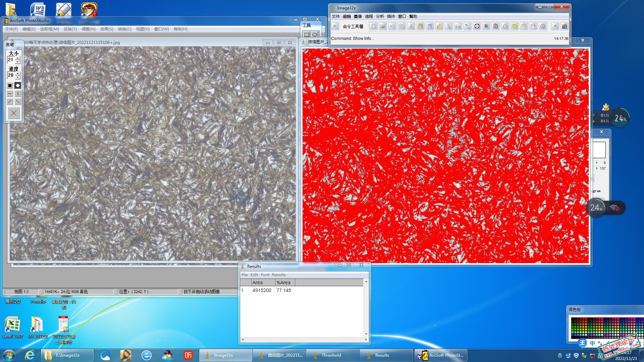The image size is (644, 362).
Task: Click the trash can icon in ImageJ2x toolbar
Action: tap(430, 26)
